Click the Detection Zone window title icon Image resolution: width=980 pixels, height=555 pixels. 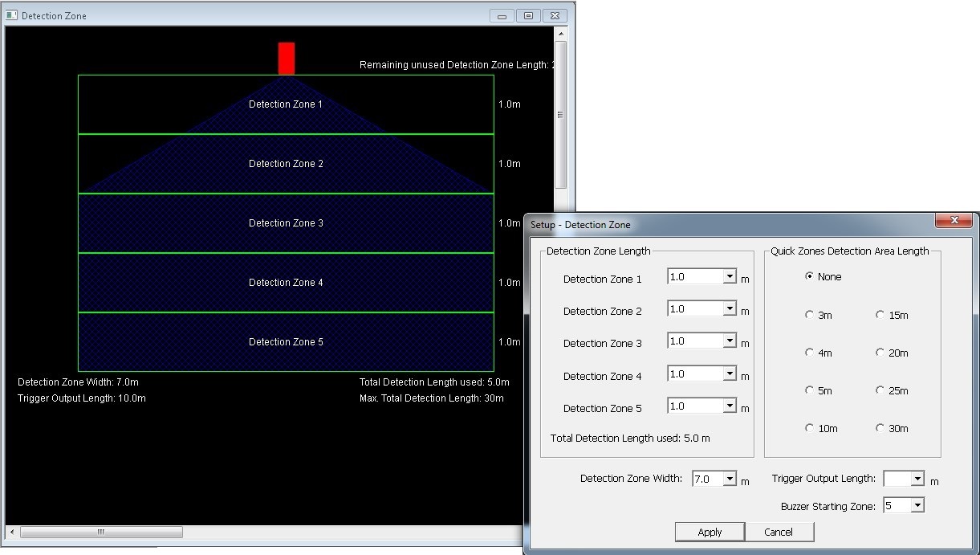[12, 15]
